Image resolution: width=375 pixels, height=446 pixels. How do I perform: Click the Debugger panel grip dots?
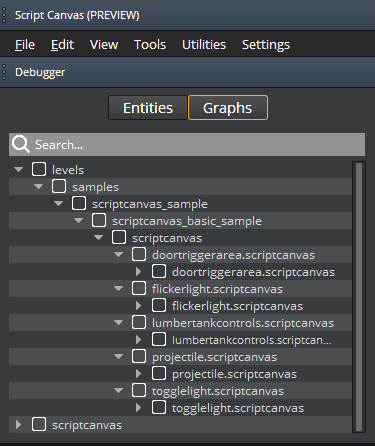click(x=4, y=72)
